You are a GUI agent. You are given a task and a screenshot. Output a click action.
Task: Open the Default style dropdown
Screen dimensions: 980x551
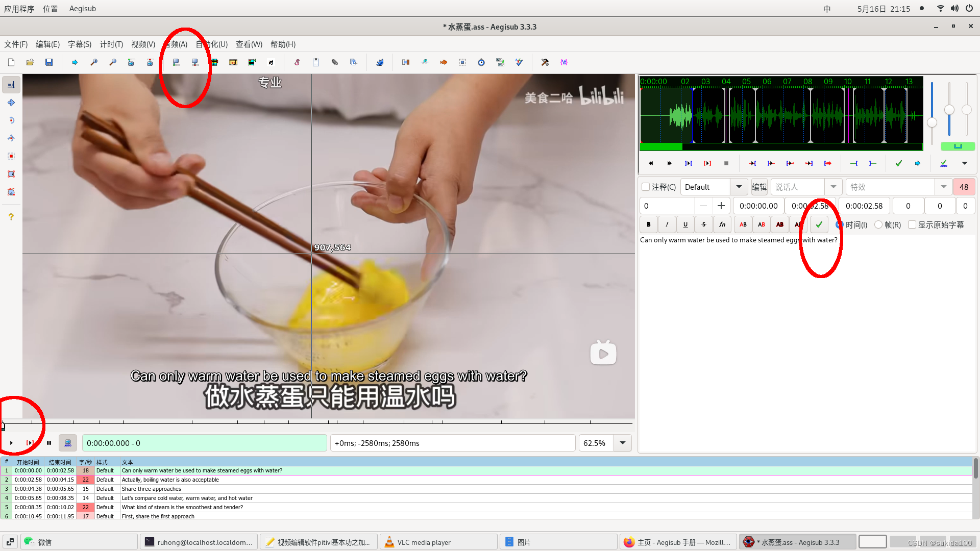coord(739,187)
